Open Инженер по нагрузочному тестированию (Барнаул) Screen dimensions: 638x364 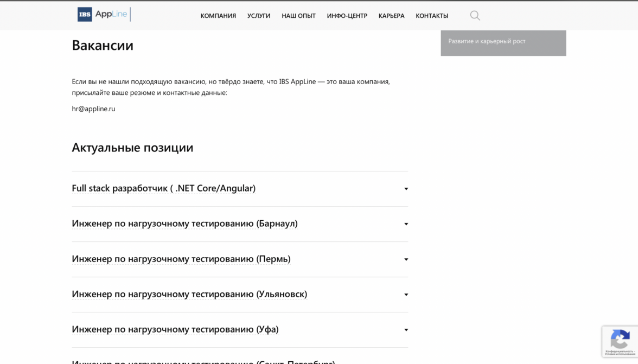[x=184, y=223]
